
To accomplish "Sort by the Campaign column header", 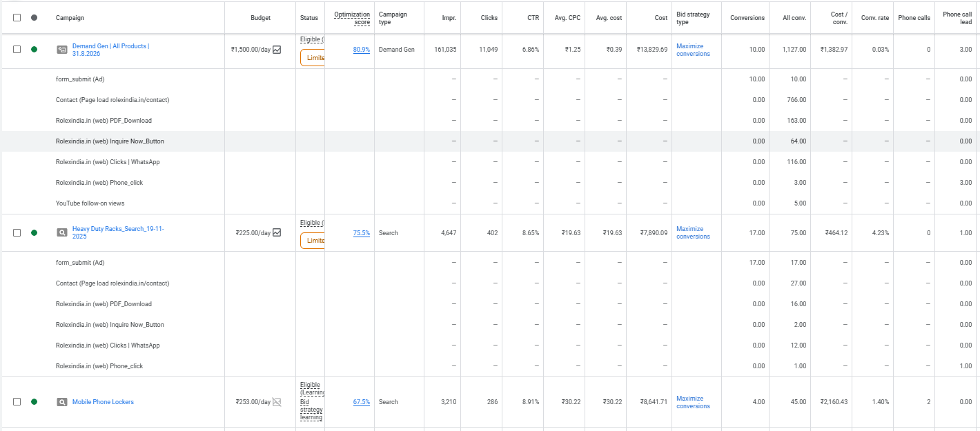I will coord(70,18).
